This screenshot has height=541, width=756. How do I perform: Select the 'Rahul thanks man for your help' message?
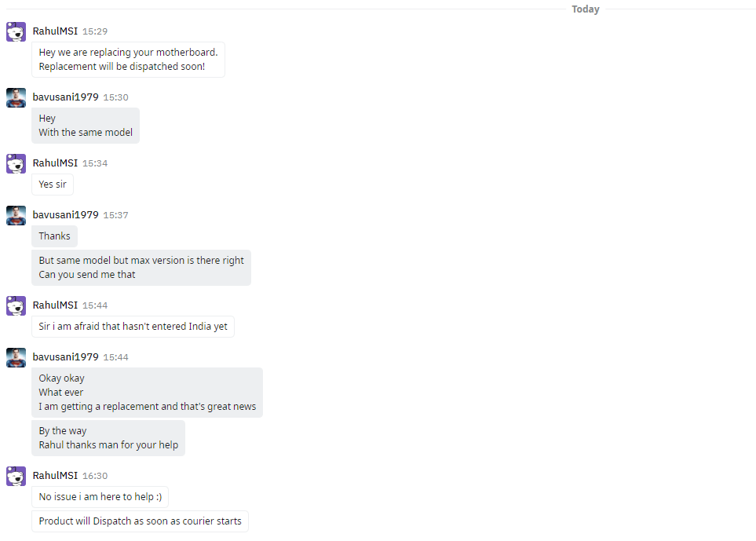[108, 438]
